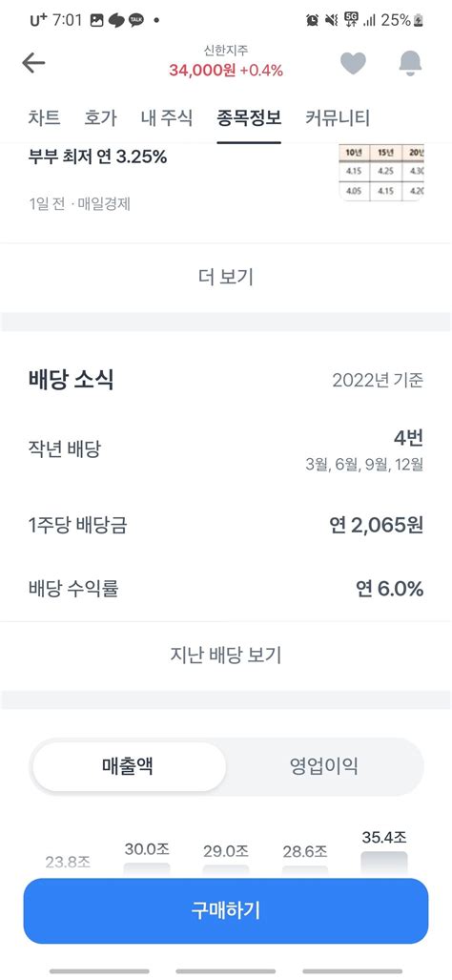Switch to the 호가 tab
This screenshot has width=452, height=980.
pyautogui.click(x=100, y=117)
